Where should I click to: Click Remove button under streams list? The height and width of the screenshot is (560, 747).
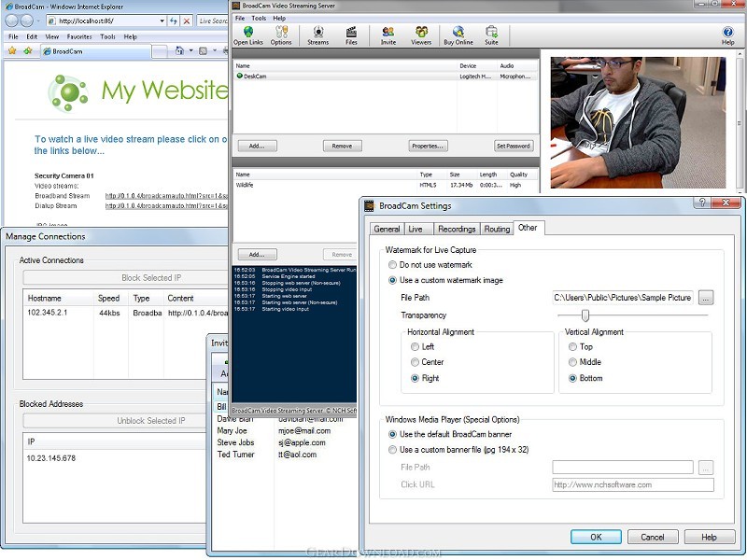pos(342,147)
